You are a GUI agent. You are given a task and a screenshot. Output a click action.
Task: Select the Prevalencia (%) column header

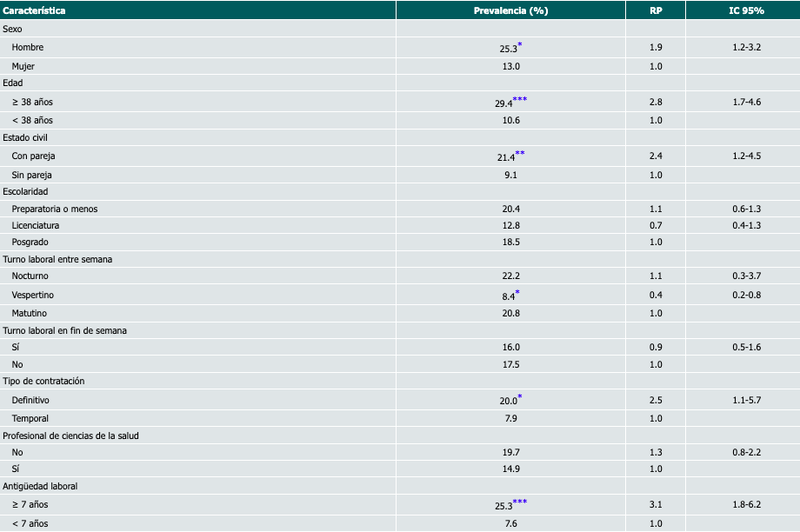[510, 10]
